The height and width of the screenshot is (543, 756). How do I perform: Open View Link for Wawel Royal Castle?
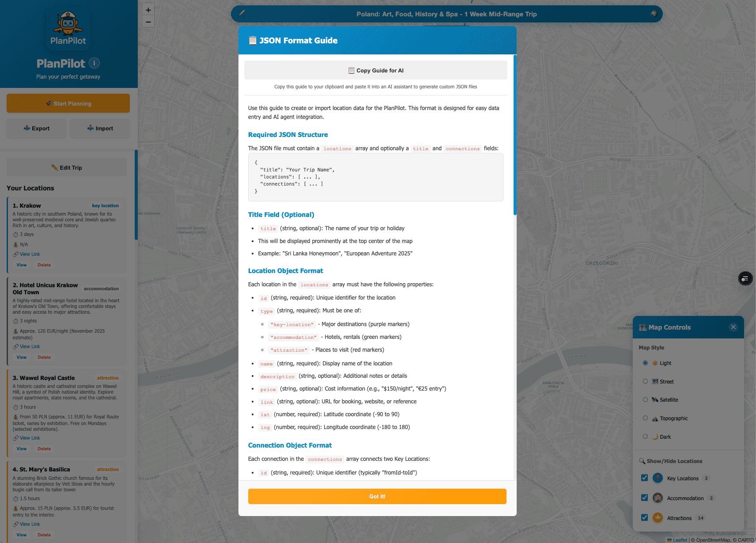tap(30, 438)
